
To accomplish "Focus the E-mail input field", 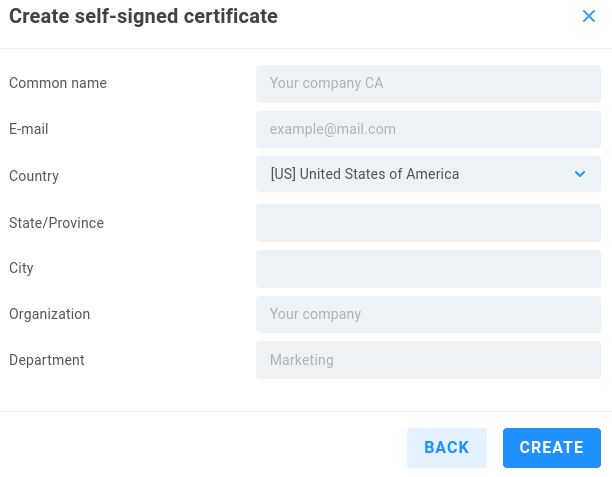I will pos(428,130).
